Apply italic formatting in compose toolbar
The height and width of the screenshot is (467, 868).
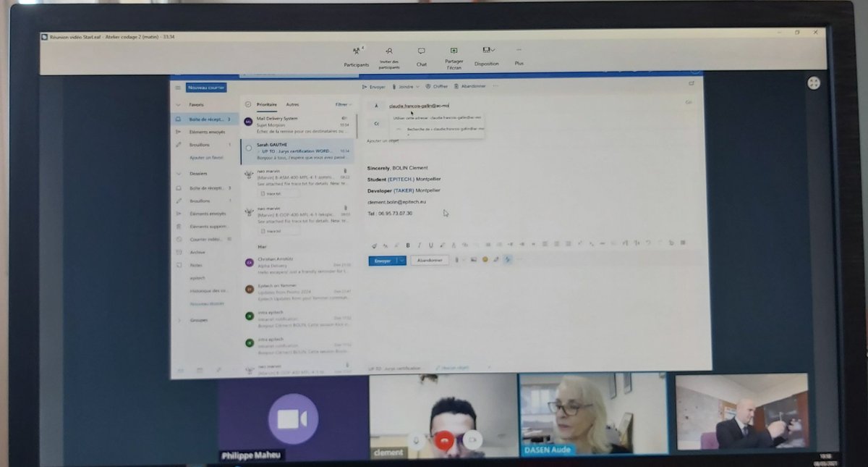(x=419, y=245)
